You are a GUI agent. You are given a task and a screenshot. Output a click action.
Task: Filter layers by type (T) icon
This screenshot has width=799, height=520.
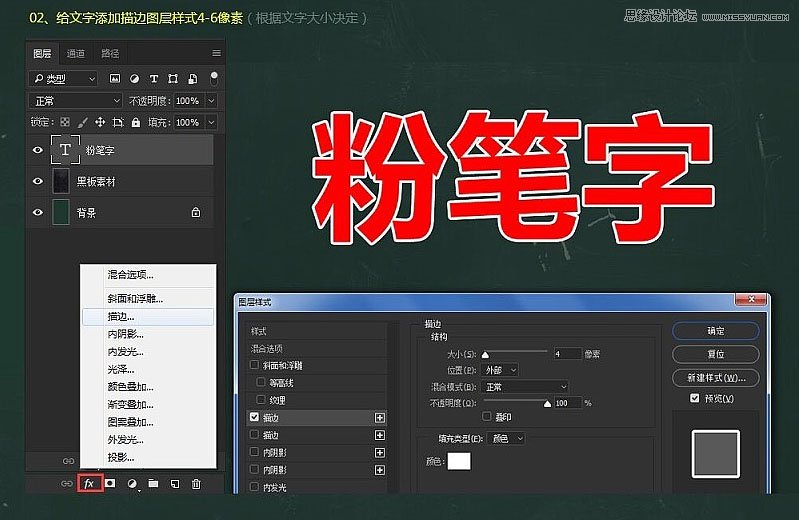point(153,78)
